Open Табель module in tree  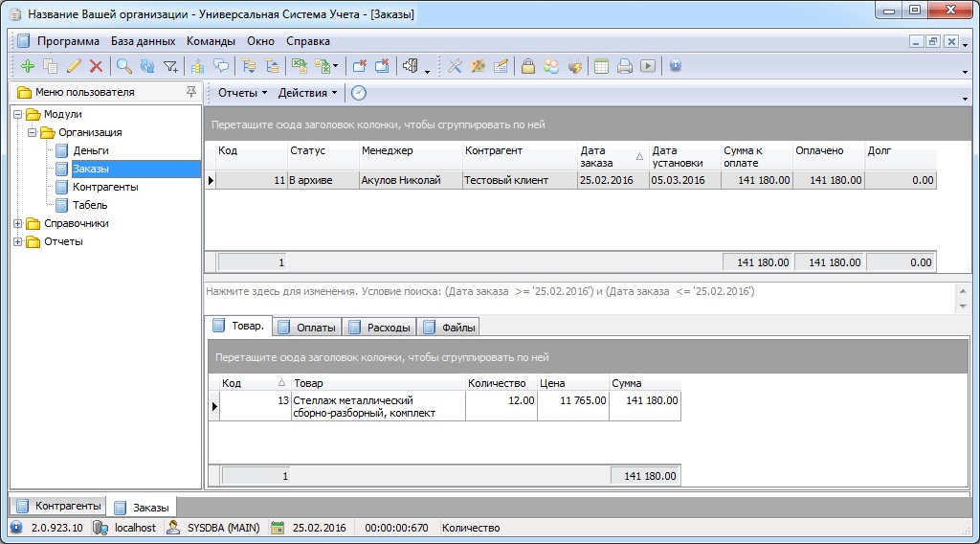pyautogui.click(x=90, y=205)
